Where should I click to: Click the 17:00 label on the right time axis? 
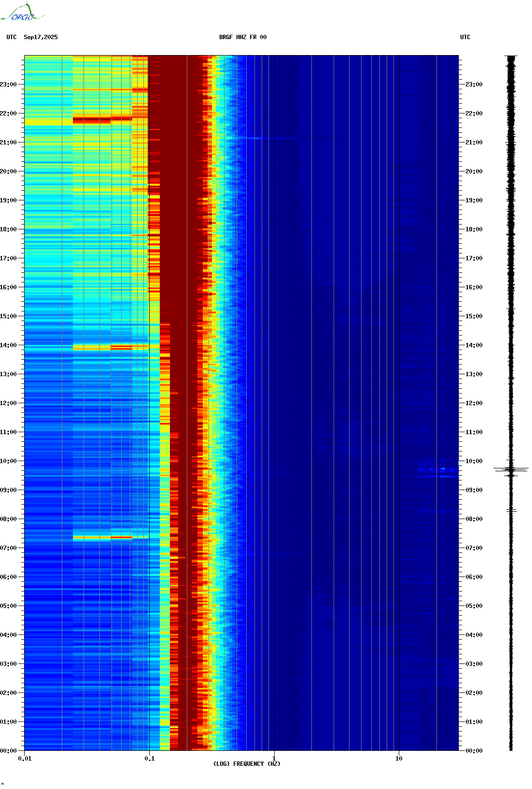tap(474, 258)
